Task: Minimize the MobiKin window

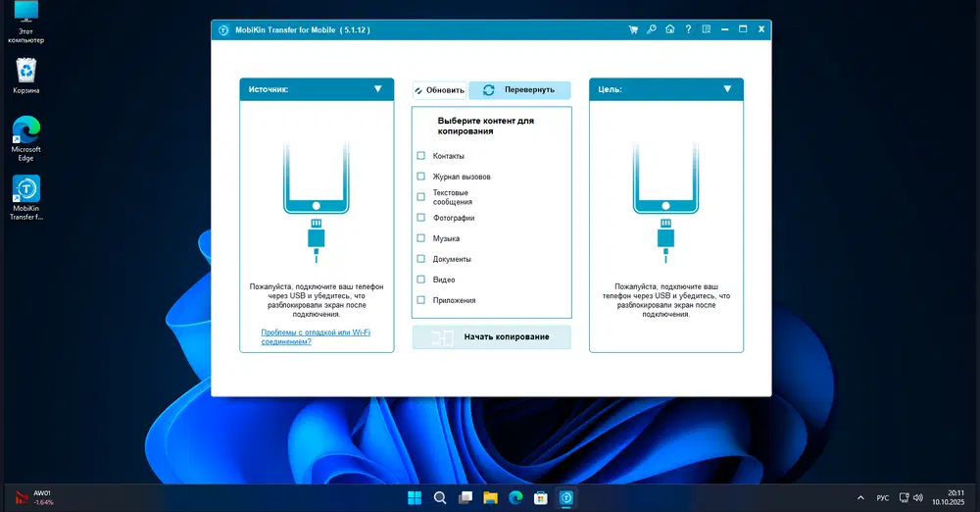Action: [724, 29]
